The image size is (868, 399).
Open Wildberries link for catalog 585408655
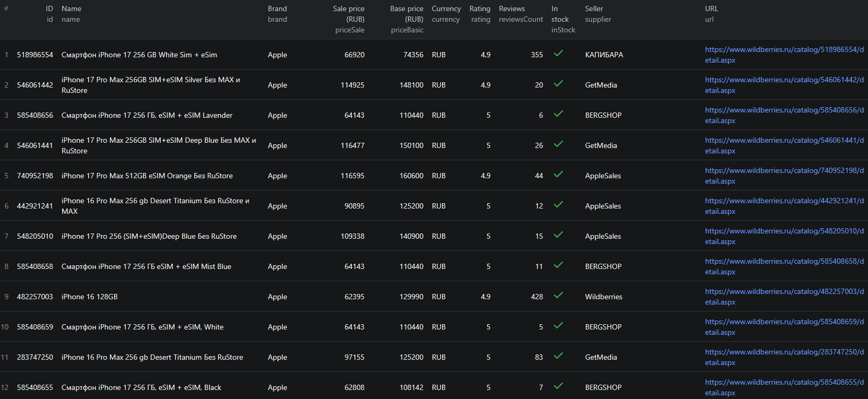tap(784, 387)
